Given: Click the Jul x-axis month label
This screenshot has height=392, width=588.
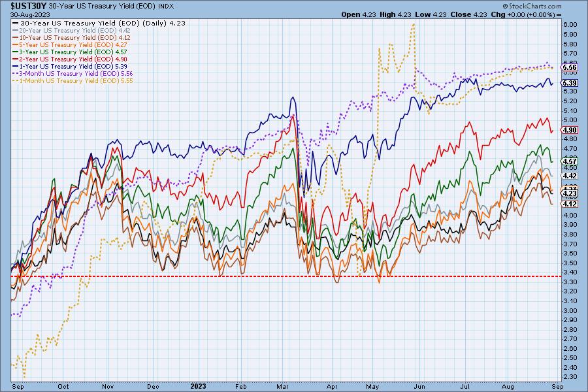Looking at the screenshot, I should (465, 387).
